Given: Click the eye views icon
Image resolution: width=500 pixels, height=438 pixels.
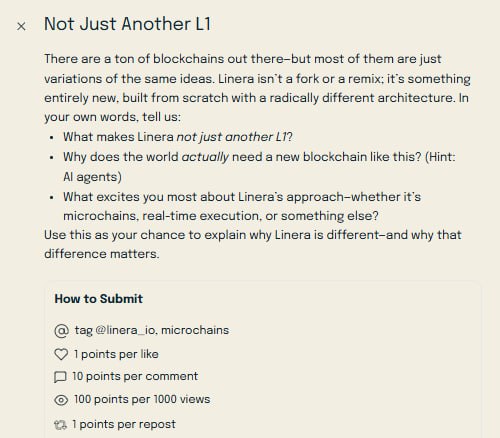Looking at the screenshot, I should click(x=61, y=400).
